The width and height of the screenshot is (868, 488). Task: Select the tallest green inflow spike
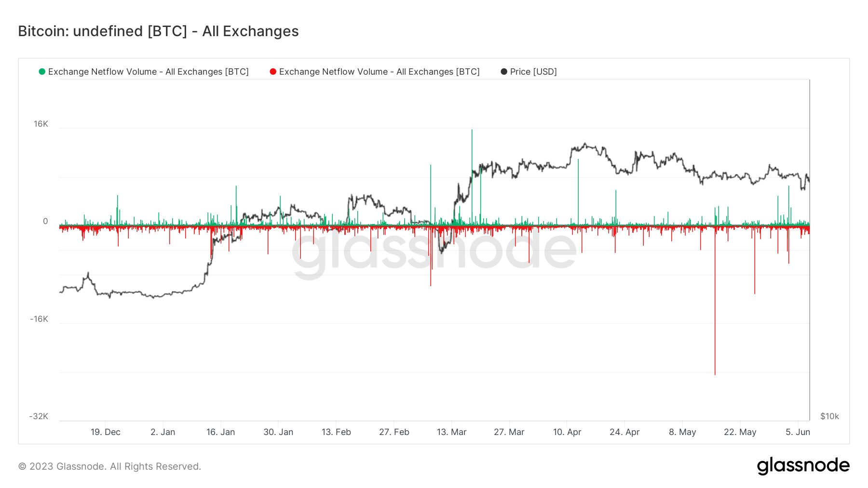click(x=472, y=145)
